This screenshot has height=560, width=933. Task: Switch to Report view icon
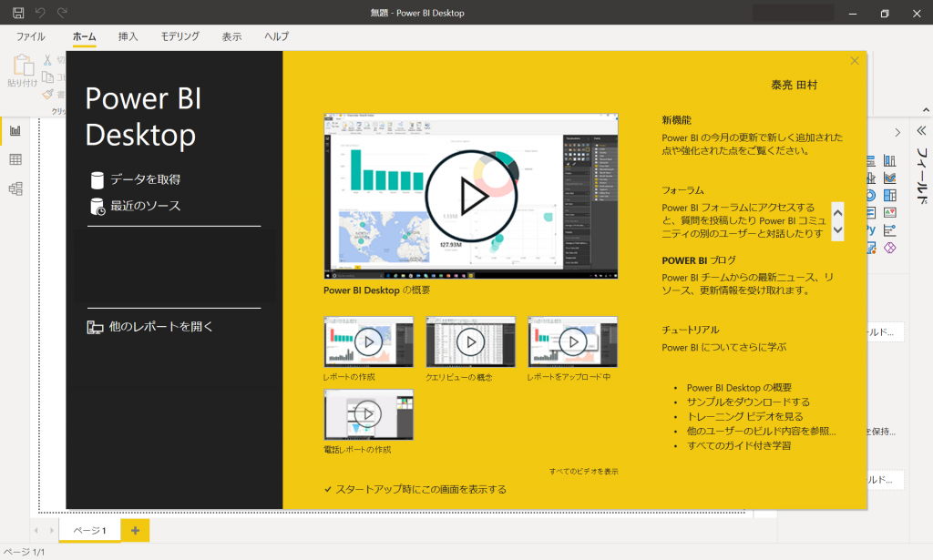click(x=15, y=131)
